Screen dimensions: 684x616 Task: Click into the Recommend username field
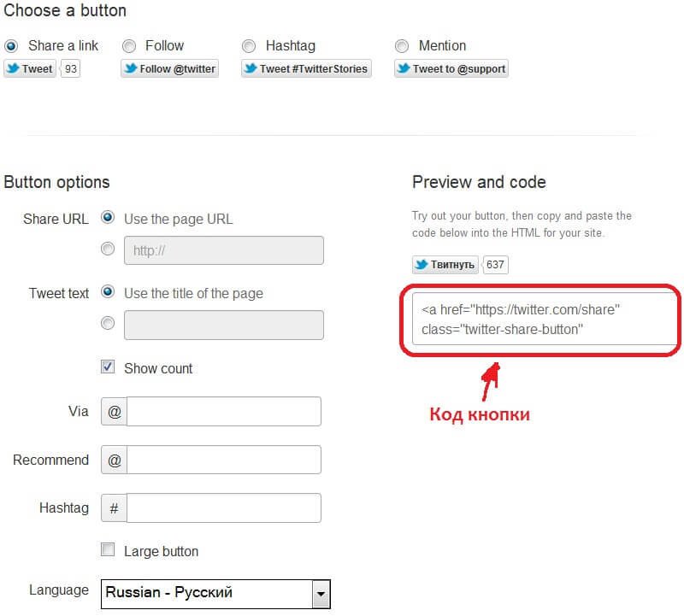223,460
